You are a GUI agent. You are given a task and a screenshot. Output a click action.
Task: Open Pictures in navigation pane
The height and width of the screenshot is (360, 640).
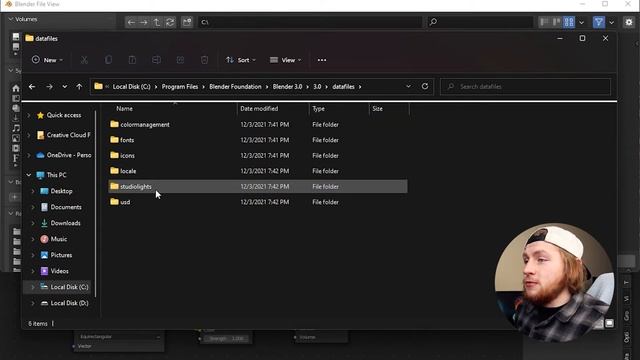pyautogui.click(x=61, y=255)
